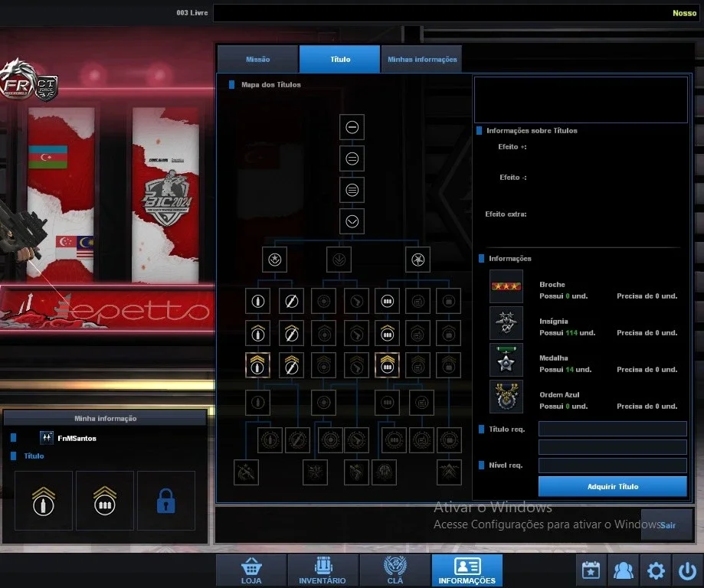Open the Loja shop menu
Viewport: 704px width, 588px height.
tap(251, 570)
